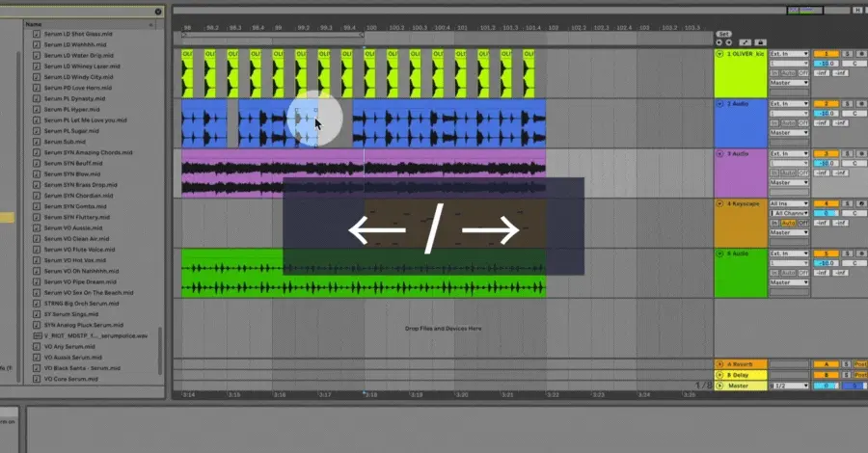Toggle the lock envelopes icon

(x=761, y=42)
